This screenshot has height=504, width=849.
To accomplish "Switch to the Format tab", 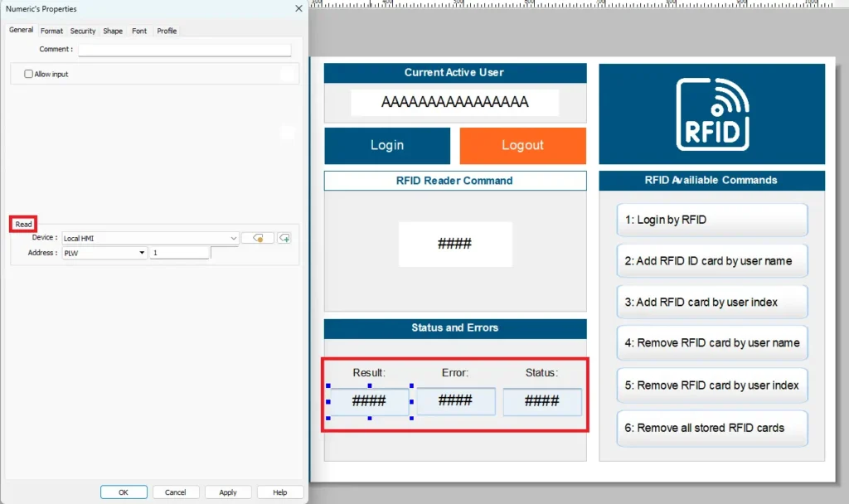I will click(x=51, y=31).
